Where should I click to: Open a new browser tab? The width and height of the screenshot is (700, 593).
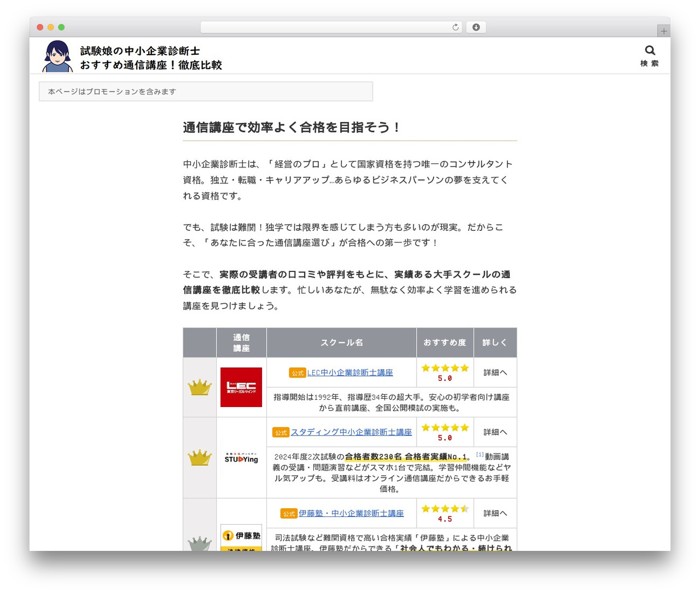click(x=663, y=31)
